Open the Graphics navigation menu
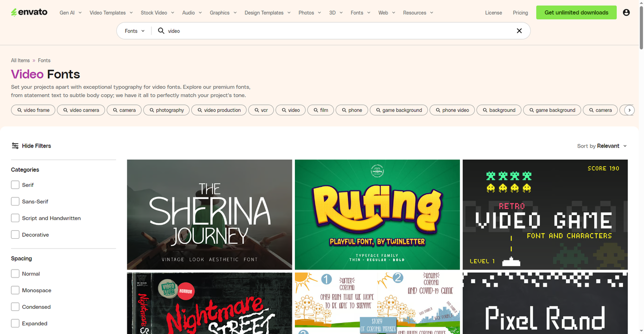 (223, 13)
